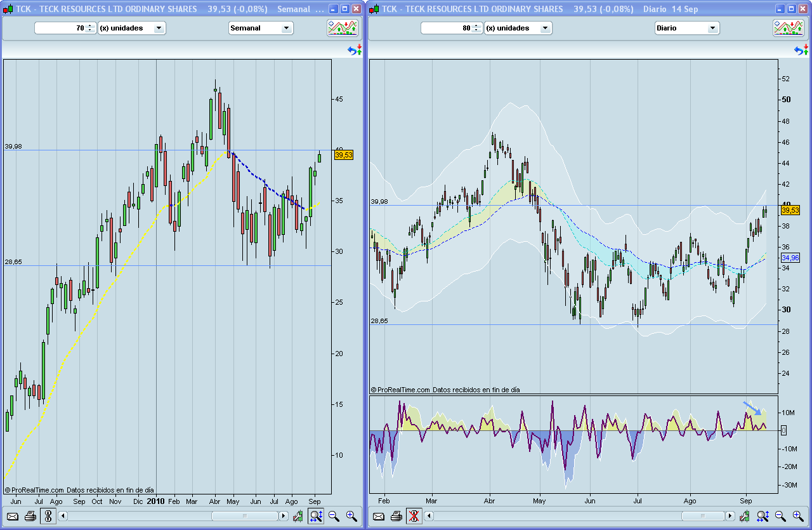
Task: Zoom in on the daily chart
Action: (798, 516)
